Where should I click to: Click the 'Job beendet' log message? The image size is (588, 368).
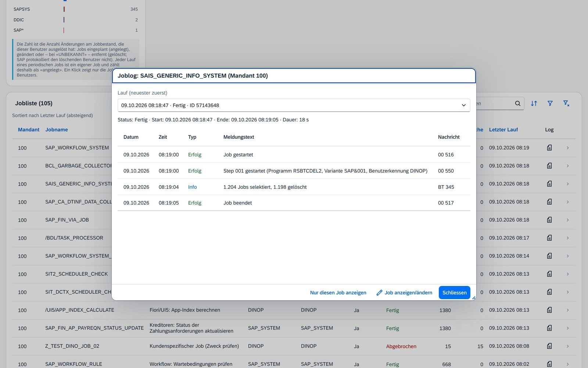(237, 203)
